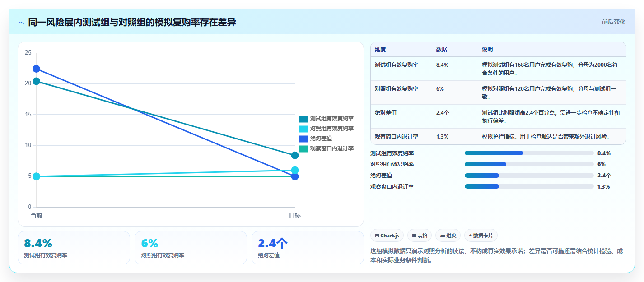The width and height of the screenshot is (644, 282).
Task: Click the 8.4% label beside first progress bar
Action: pyautogui.click(x=604, y=153)
